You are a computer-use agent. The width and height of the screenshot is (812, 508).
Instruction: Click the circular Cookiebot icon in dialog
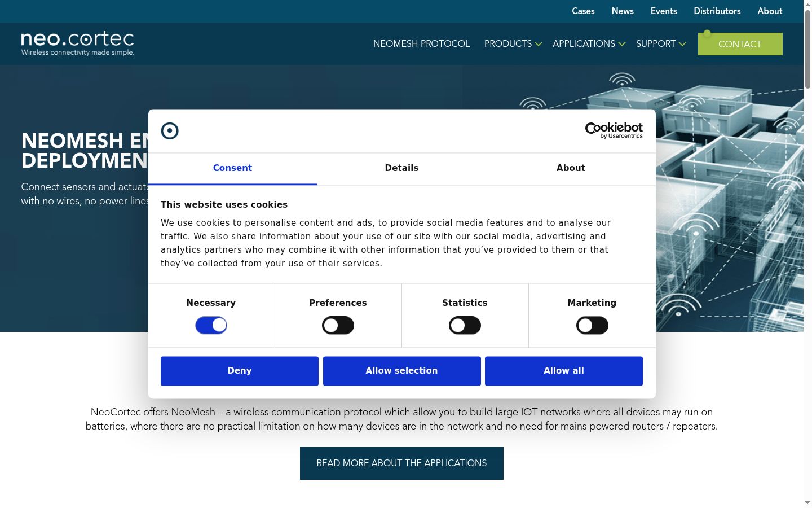coord(170,131)
